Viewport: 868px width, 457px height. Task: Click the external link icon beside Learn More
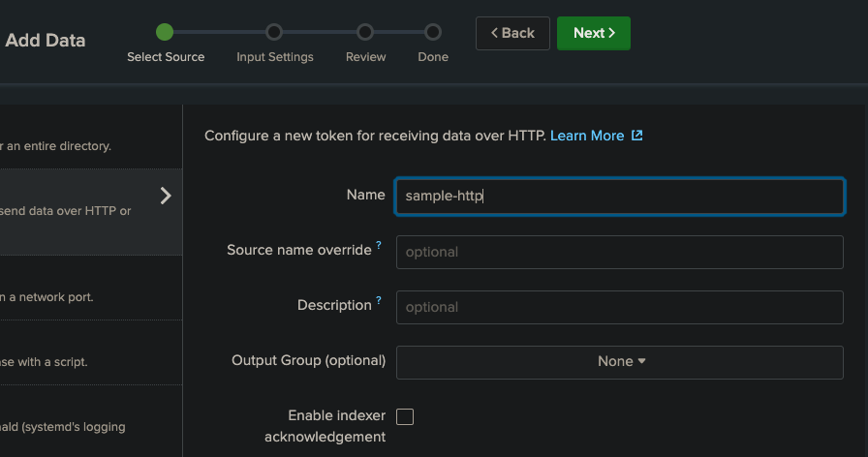click(x=637, y=135)
